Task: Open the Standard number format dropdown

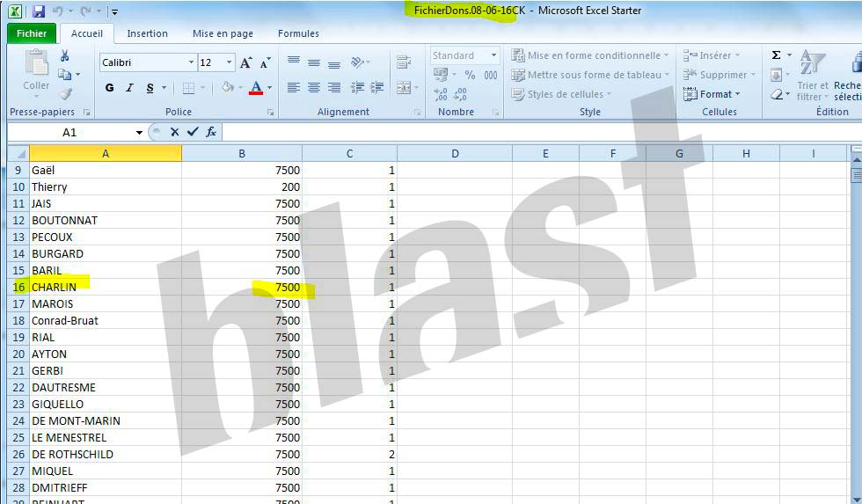Action: [x=493, y=55]
